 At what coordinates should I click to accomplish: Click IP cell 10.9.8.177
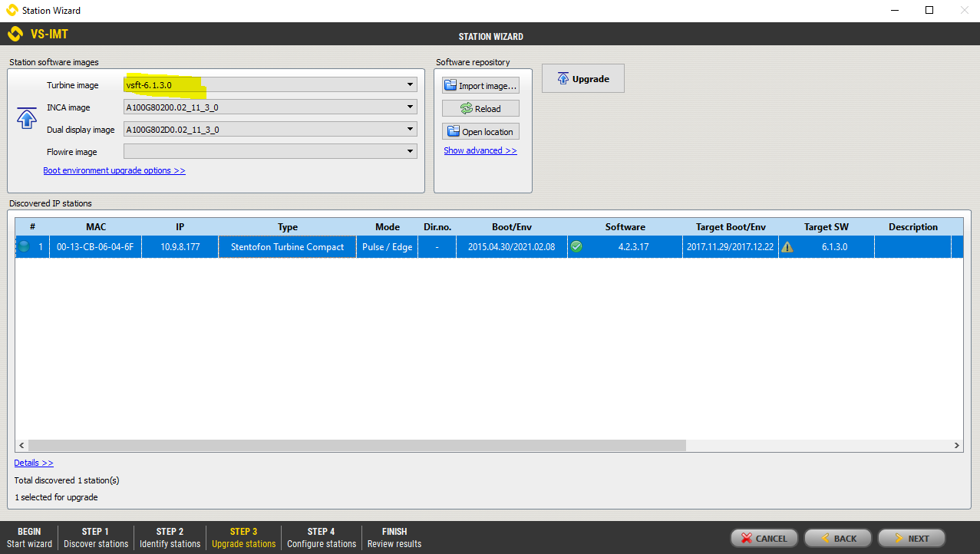coord(180,247)
